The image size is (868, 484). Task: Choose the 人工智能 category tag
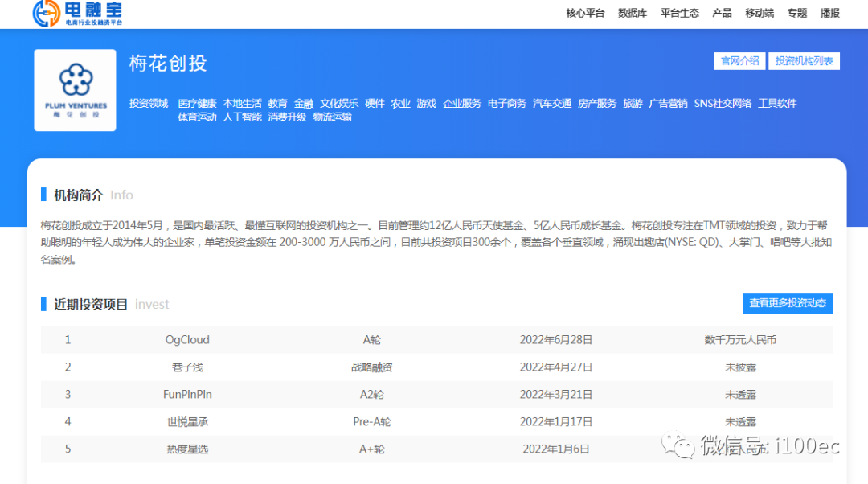242,117
